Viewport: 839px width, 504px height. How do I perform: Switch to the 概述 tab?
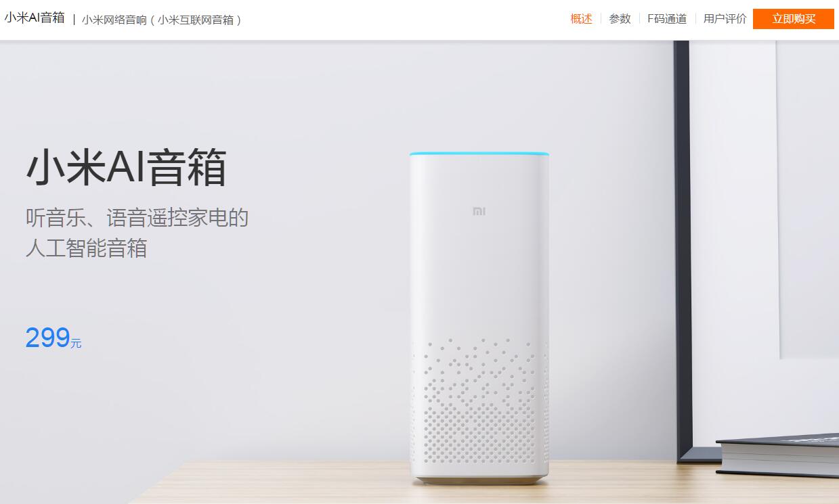pos(581,19)
